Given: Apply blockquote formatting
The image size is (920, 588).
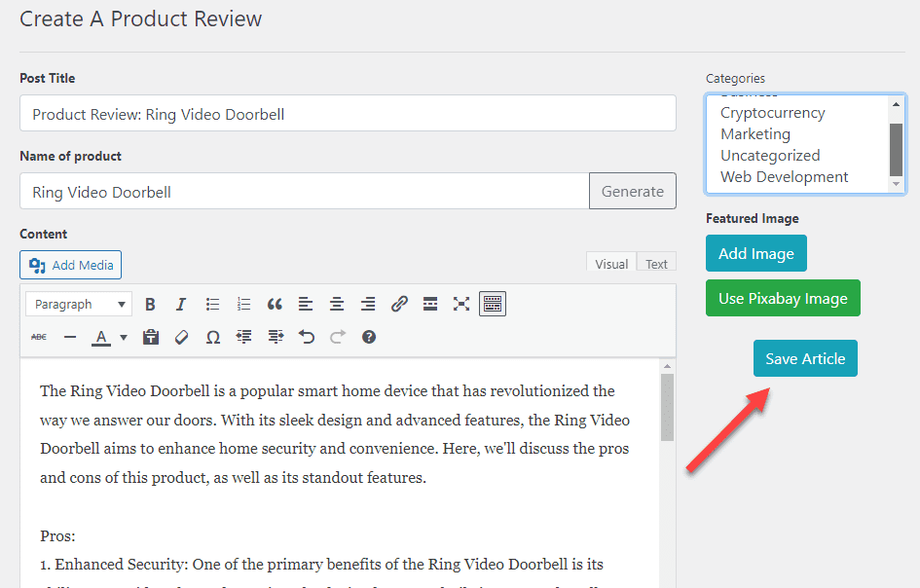Looking at the screenshot, I should click(275, 304).
